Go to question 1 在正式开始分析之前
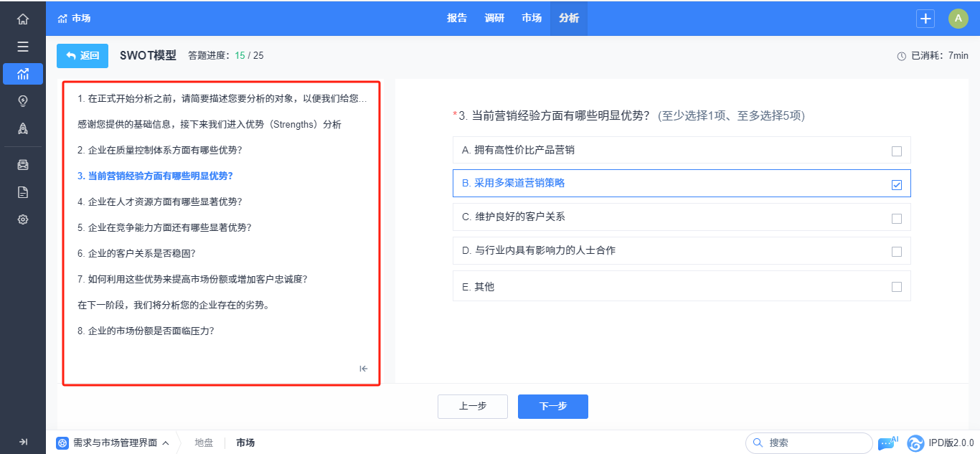Viewport: 980px width, 454px height. (222, 98)
